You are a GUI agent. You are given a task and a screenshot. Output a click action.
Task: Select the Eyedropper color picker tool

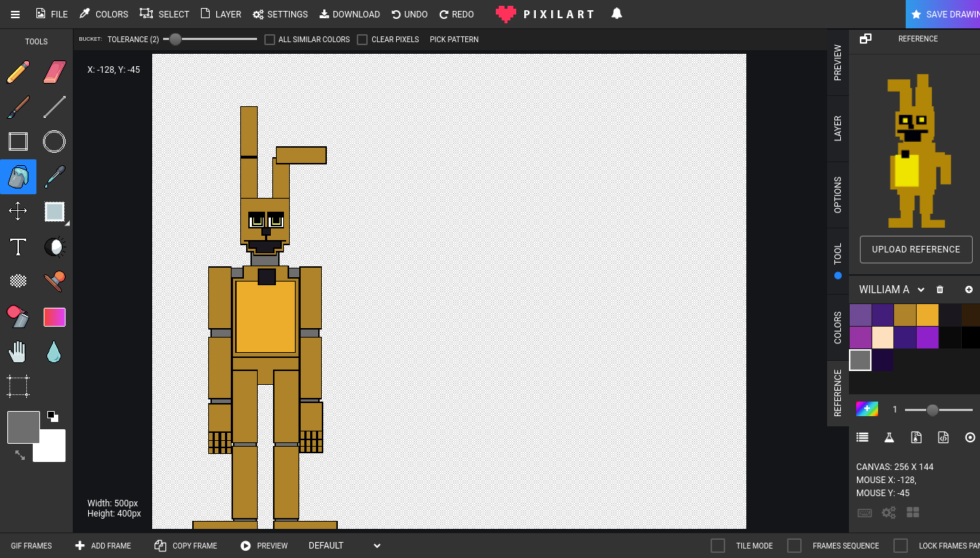click(55, 177)
